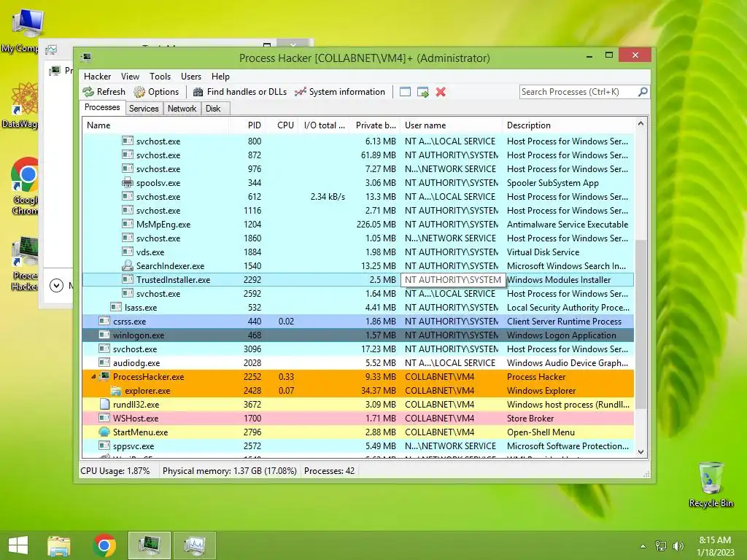
Task: Open the Recycle Bin desktop icon
Action: 711,485
